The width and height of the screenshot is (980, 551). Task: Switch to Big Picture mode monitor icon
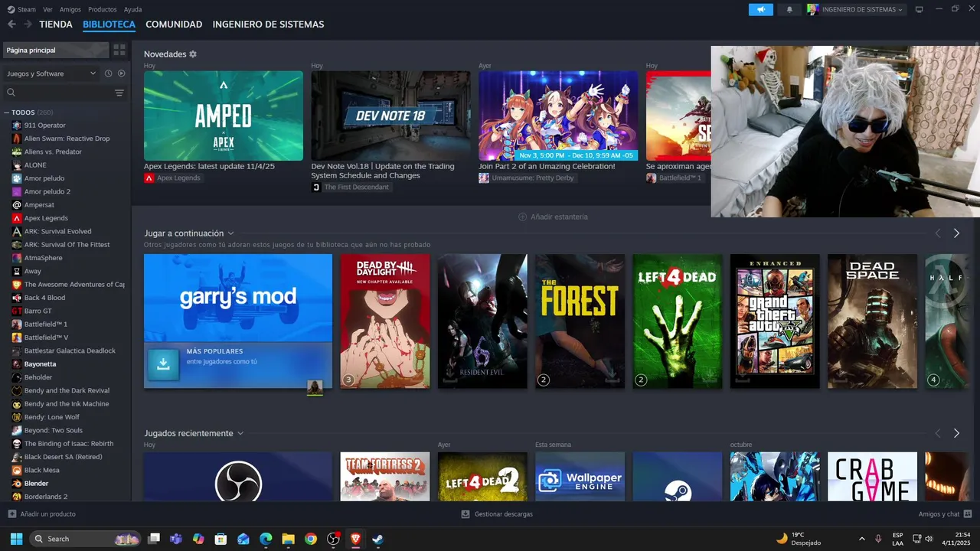coord(919,9)
